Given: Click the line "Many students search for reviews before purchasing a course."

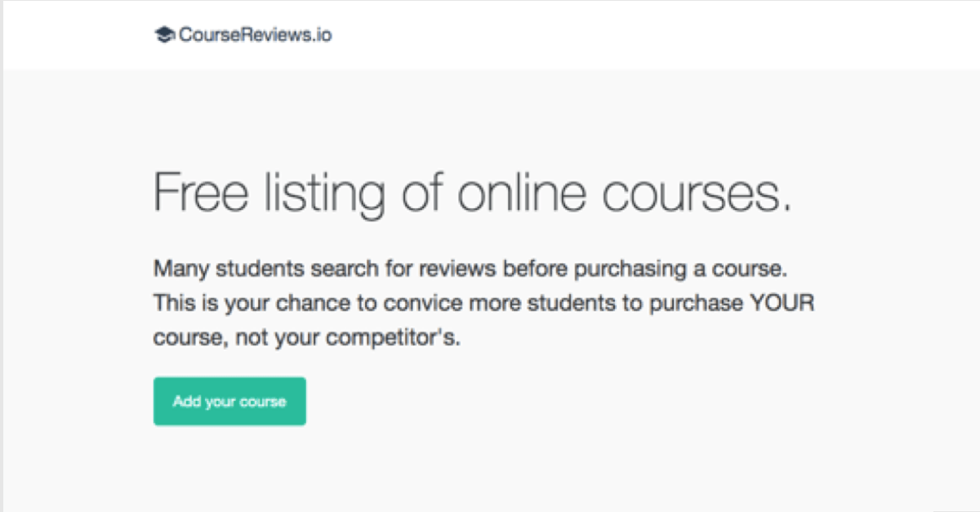Looking at the screenshot, I should pos(470,268).
